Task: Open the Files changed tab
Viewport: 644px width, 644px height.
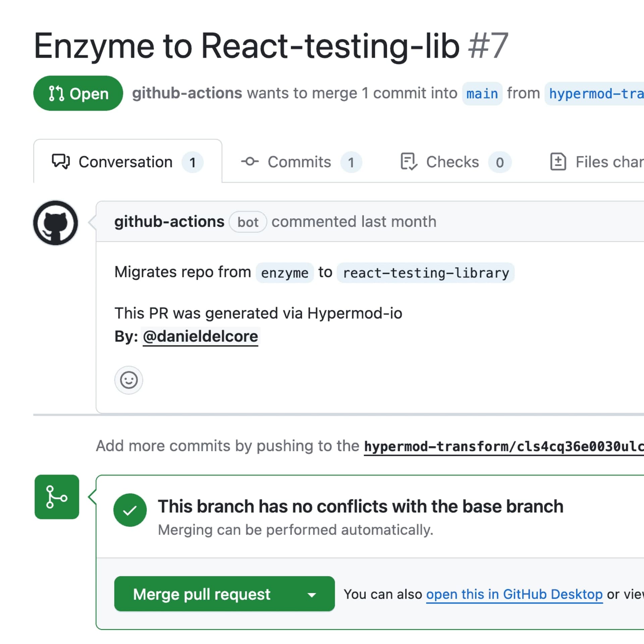Action: pos(609,162)
